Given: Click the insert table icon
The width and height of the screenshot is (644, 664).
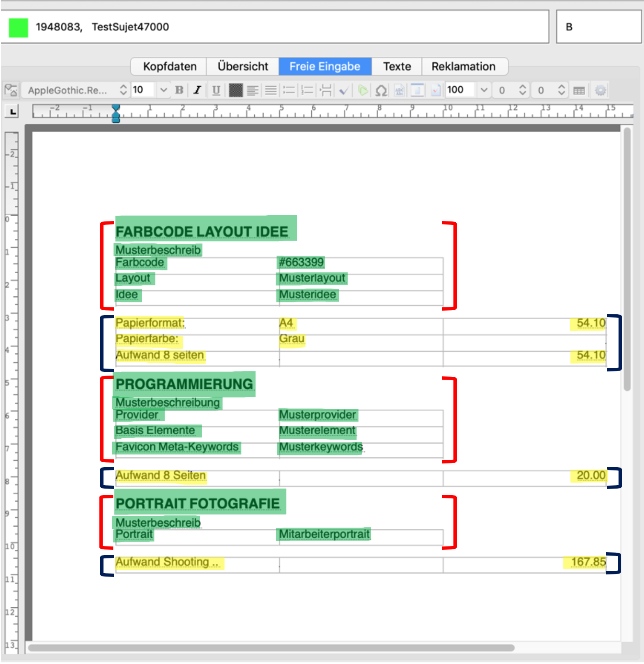Looking at the screenshot, I should [579, 90].
